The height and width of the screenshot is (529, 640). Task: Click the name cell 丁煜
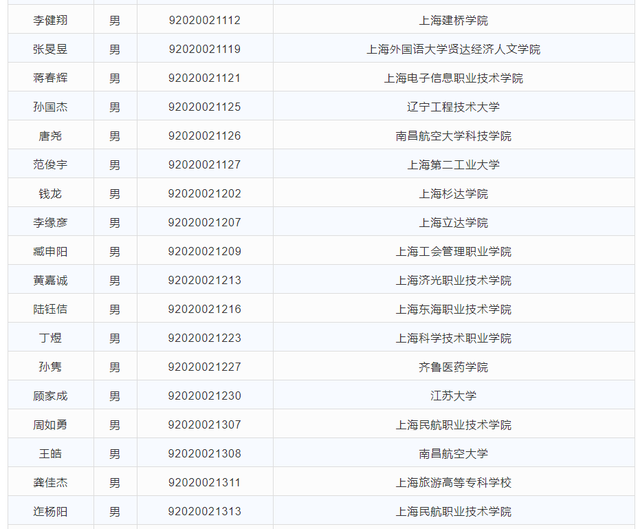coord(50,338)
